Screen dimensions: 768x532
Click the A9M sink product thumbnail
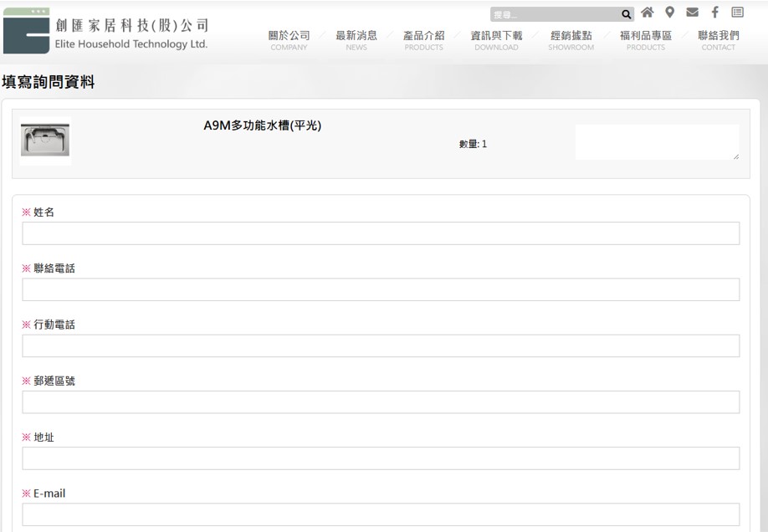click(45, 142)
